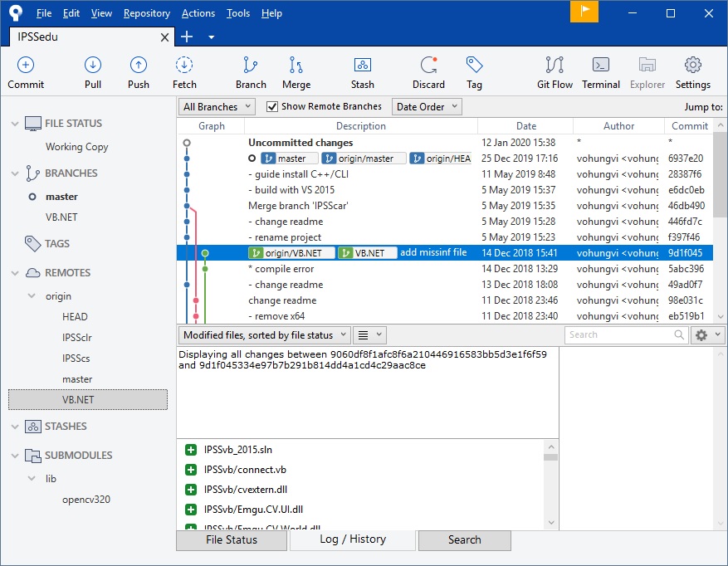Click the added-file icon for IPSSvb/connect.vb
This screenshot has height=566, width=728.
[190, 470]
